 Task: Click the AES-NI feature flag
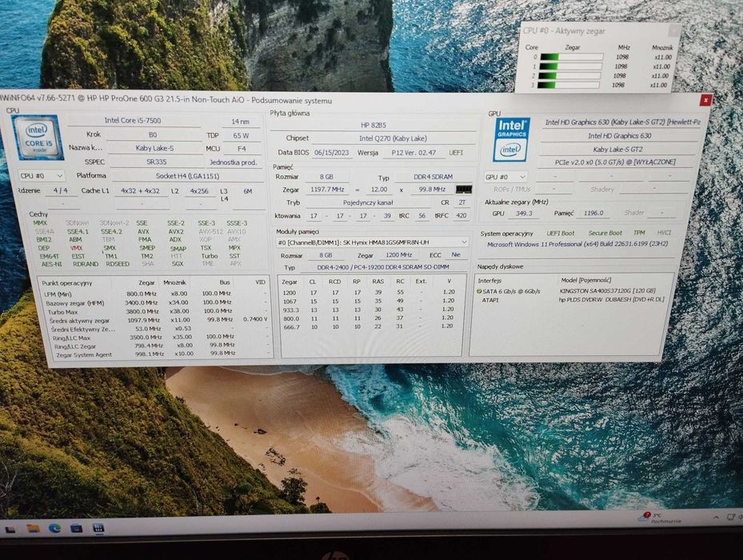coord(51,264)
